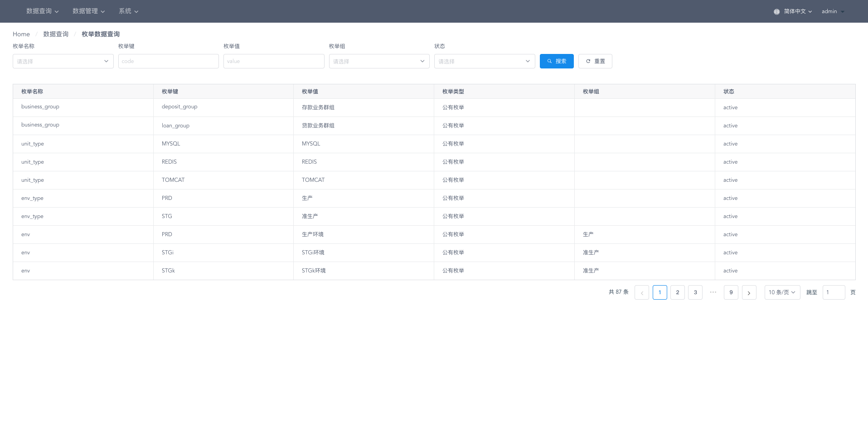Focus the 枚举键 code input field

point(169,61)
